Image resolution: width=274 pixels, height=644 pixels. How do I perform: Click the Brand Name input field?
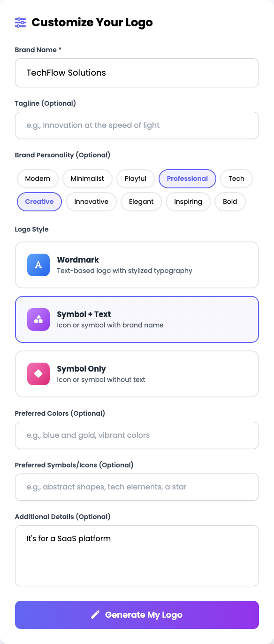(137, 73)
